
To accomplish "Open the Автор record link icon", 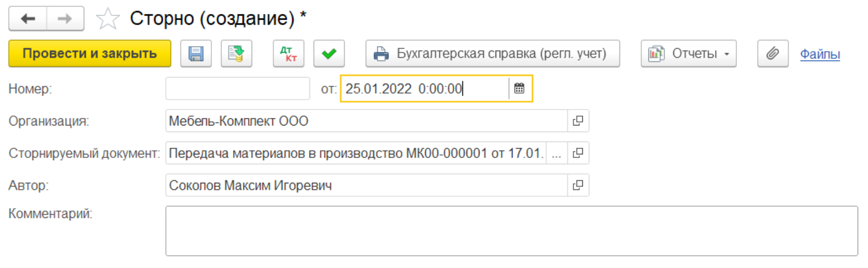I will [x=578, y=185].
